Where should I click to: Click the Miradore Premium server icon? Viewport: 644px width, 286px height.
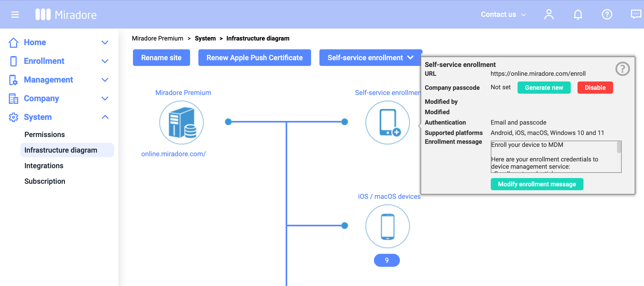(x=181, y=122)
